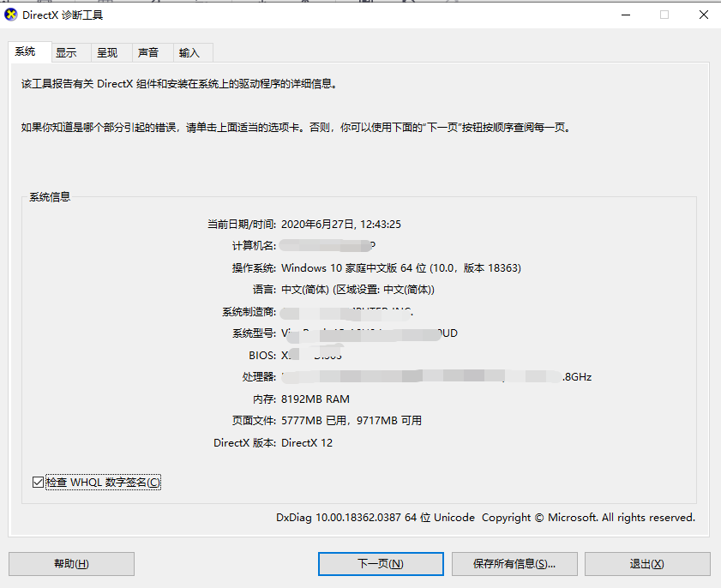Click the operating system value Windows 10 家庭中文版

pyautogui.click(x=401, y=268)
